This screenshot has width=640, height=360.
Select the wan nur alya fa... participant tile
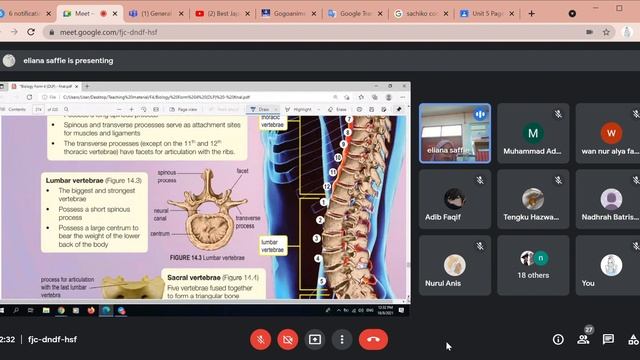click(608, 133)
